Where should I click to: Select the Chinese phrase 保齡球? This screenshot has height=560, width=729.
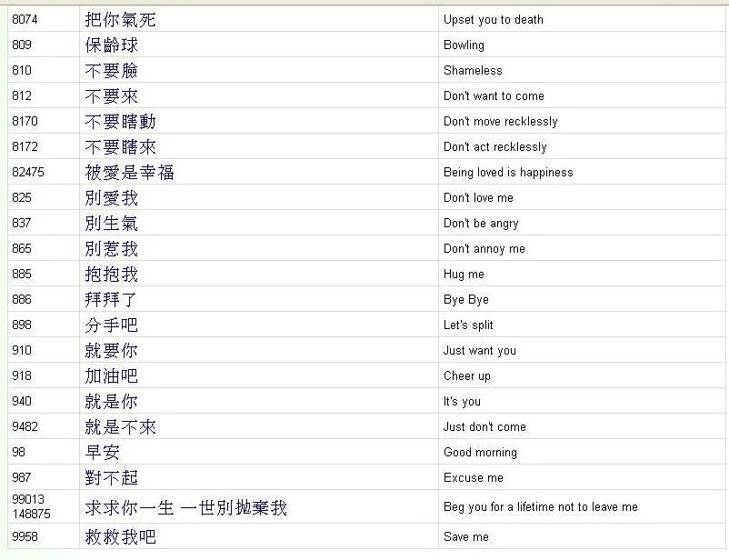click(x=112, y=45)
